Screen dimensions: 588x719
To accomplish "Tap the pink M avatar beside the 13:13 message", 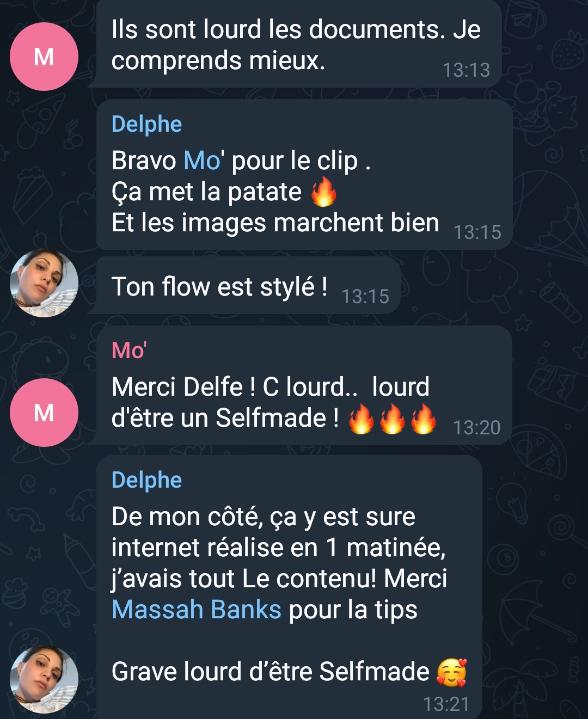I will tap(44, 57).
